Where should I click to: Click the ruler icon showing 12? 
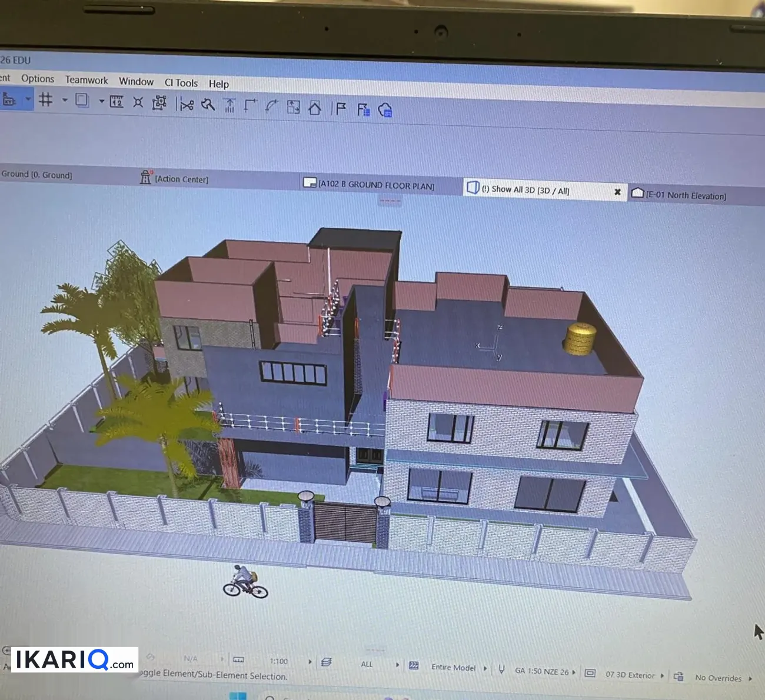coord(117,102)
